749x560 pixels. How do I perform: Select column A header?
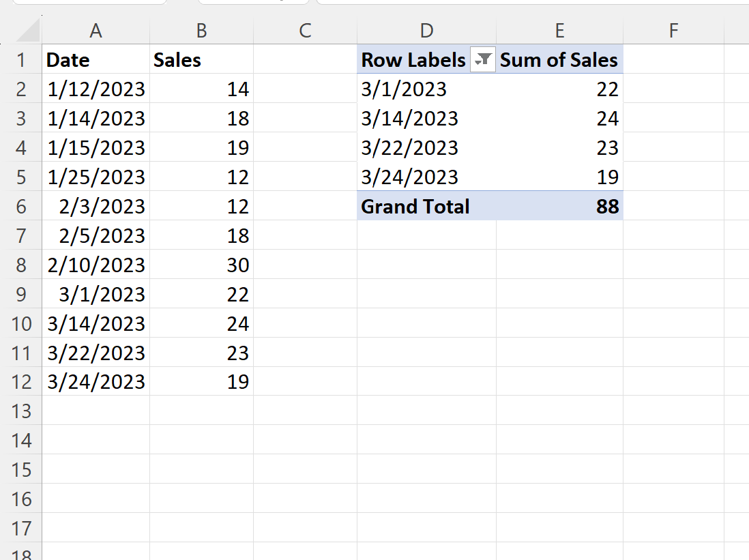click(96, 30)
